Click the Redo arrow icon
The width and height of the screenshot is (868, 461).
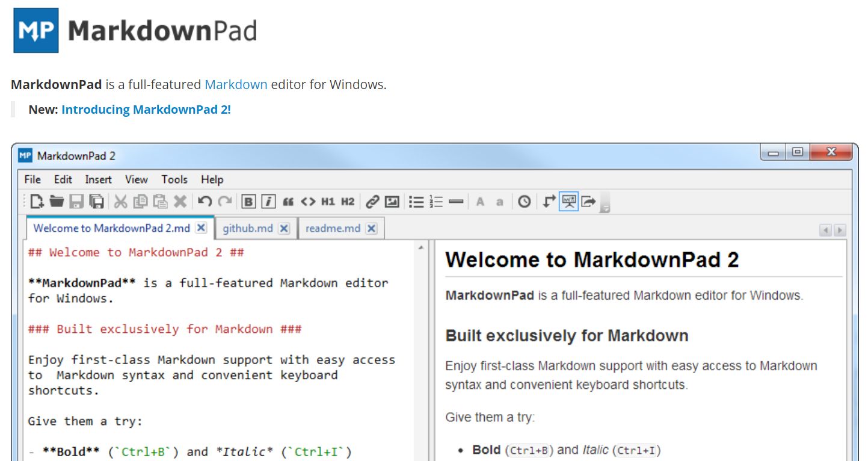224,202
